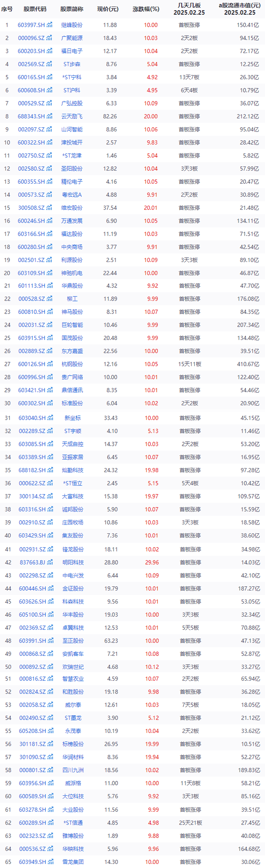
Task: Open chart icon for 002569.SZ ST步森
Action: tap(49, 64)
